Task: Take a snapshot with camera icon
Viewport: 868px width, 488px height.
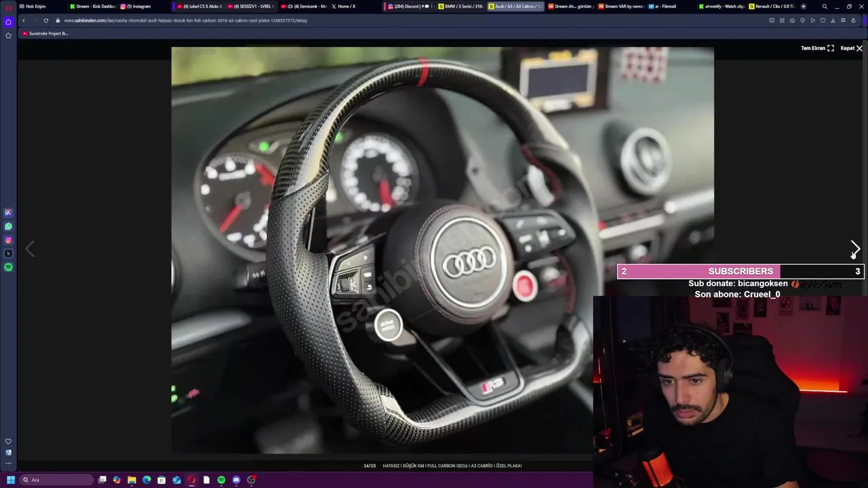Action: 792,20
